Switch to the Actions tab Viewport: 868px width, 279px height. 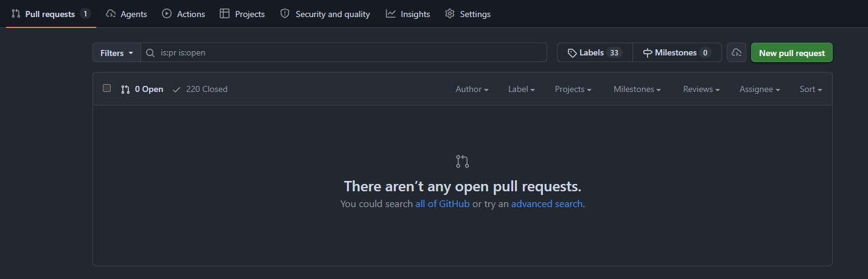(184, 14)
